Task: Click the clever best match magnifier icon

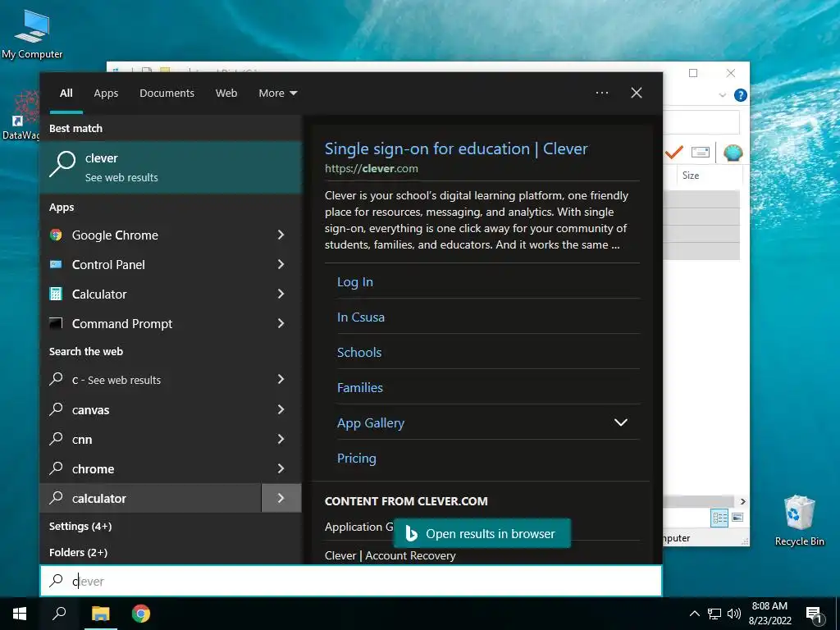Action: click(62, 163)
